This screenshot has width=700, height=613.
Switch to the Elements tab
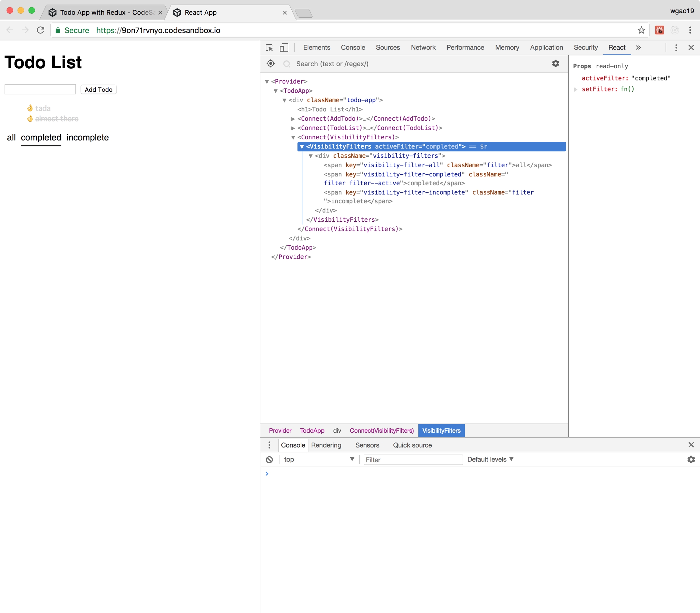pyautogui.click(x=317, y=48)
